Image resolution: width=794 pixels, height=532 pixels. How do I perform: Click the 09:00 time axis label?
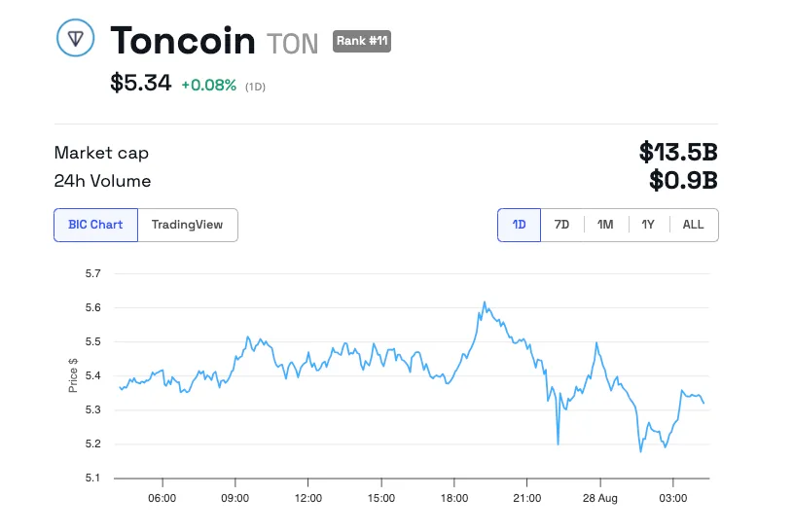[235, 498]
